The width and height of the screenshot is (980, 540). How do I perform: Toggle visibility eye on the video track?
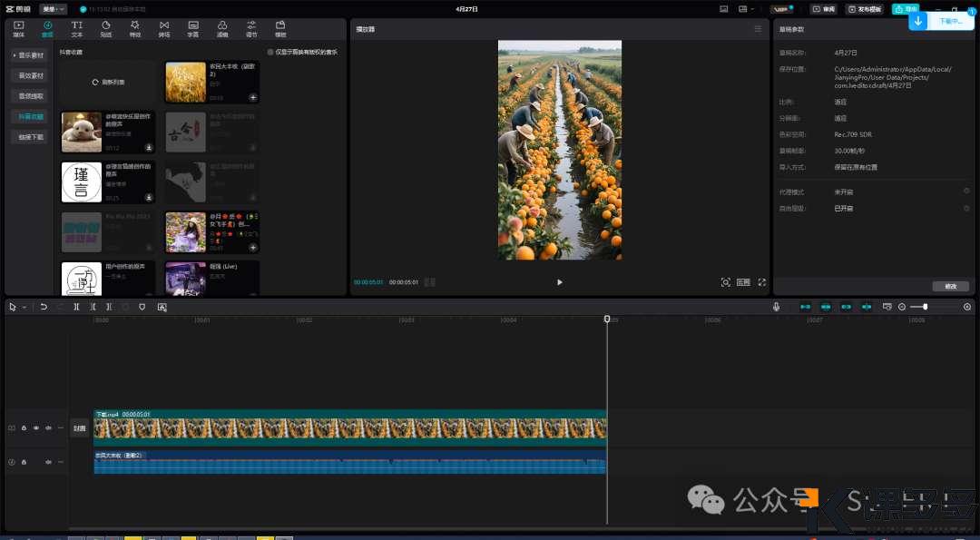click(x=36, y=427)
